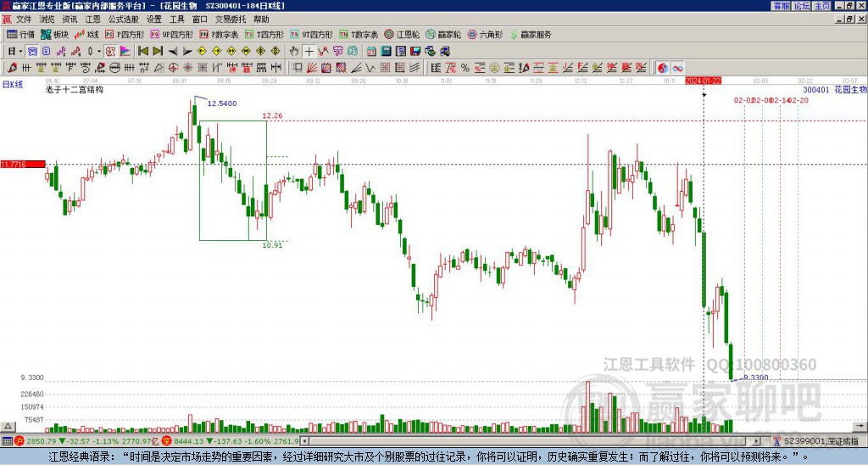
Task: Click the 主页 homepage button
Action: pyautogui.click(x=822, y=6)
